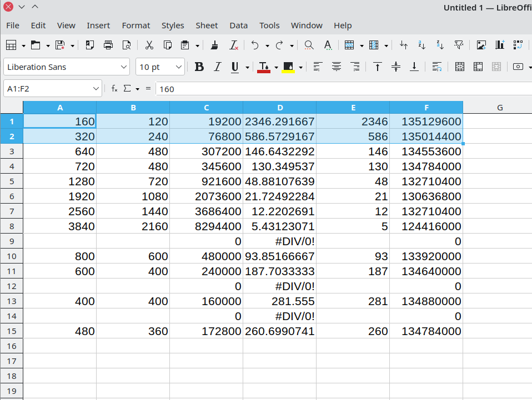The height and width of the screenshot is (400, 532).
Task: Click the Sort Descending icon
Action: point(440,45)
